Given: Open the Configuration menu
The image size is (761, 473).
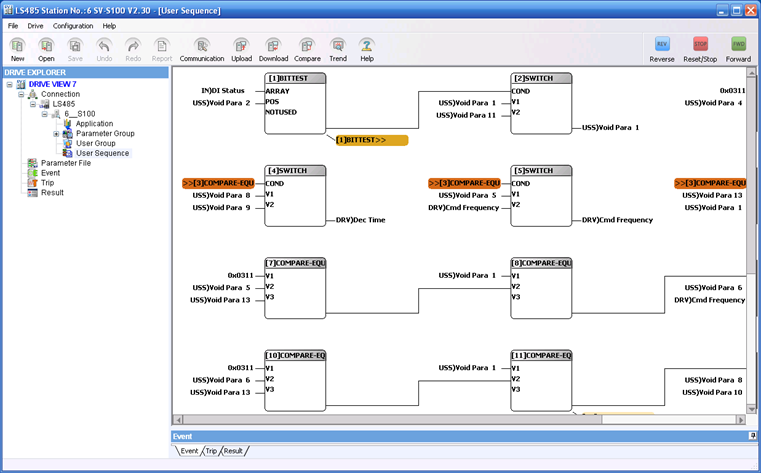Looking at the screenshot, I should [73, 26].
